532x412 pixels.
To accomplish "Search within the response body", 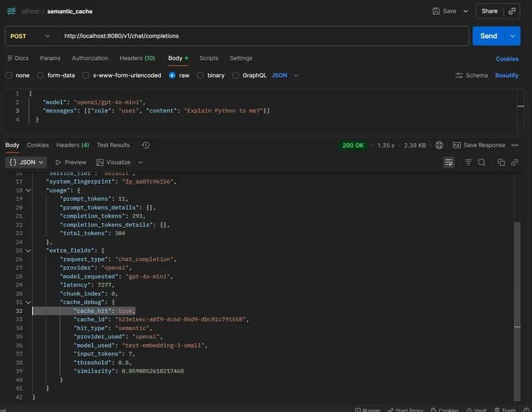I will click(482, 162).
